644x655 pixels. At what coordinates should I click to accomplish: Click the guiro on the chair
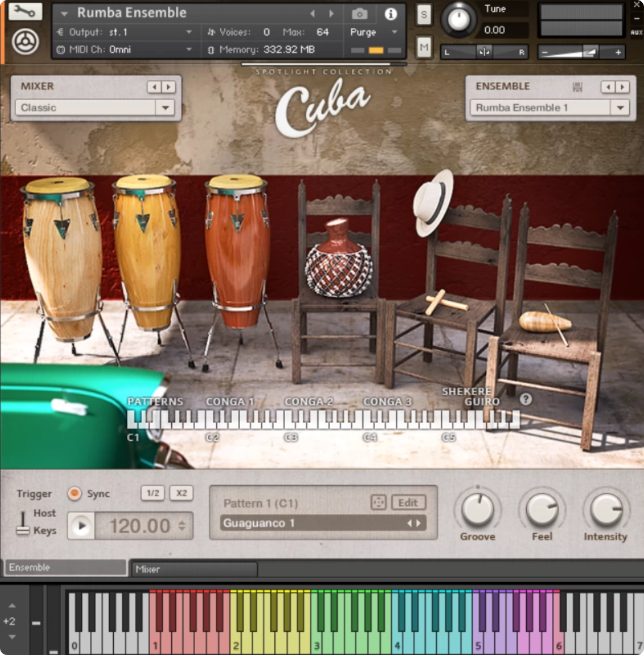(544, 322)
